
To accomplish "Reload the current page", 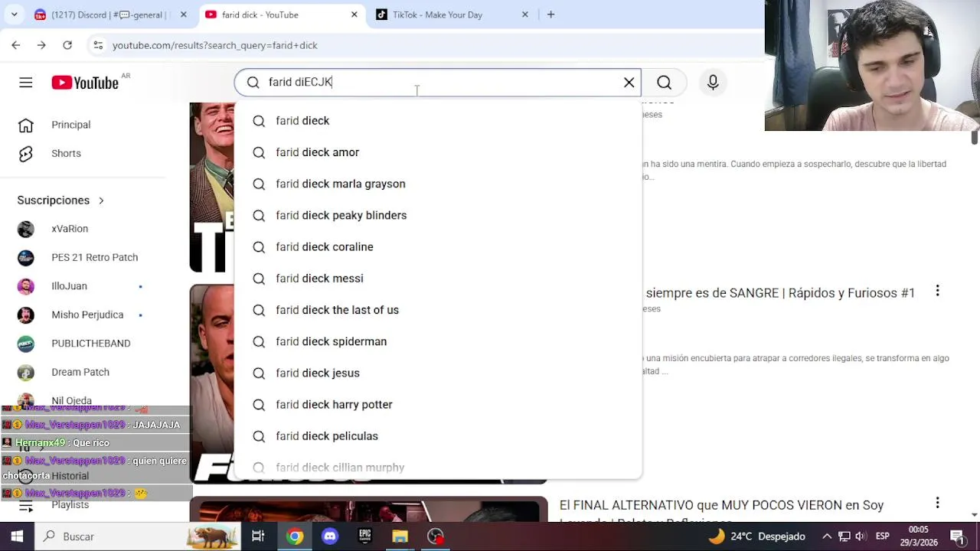I will click(67, 45).
